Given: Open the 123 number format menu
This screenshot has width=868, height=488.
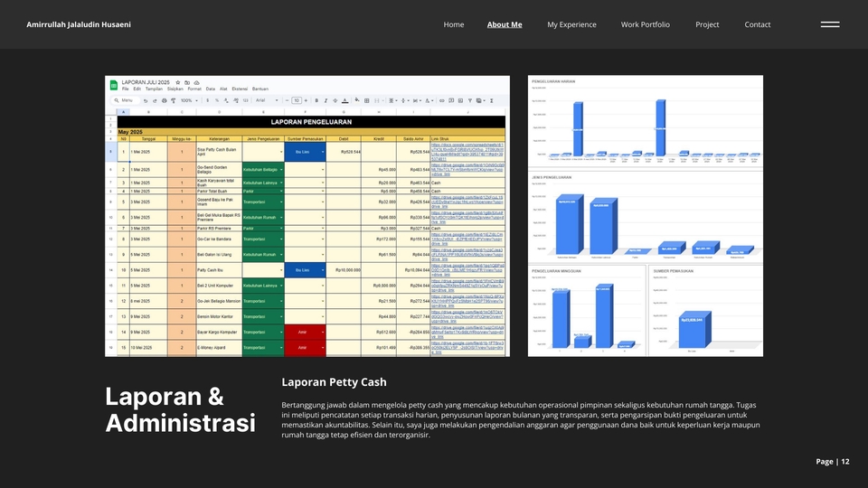Looking at the screenshot, I should [246, 100].
